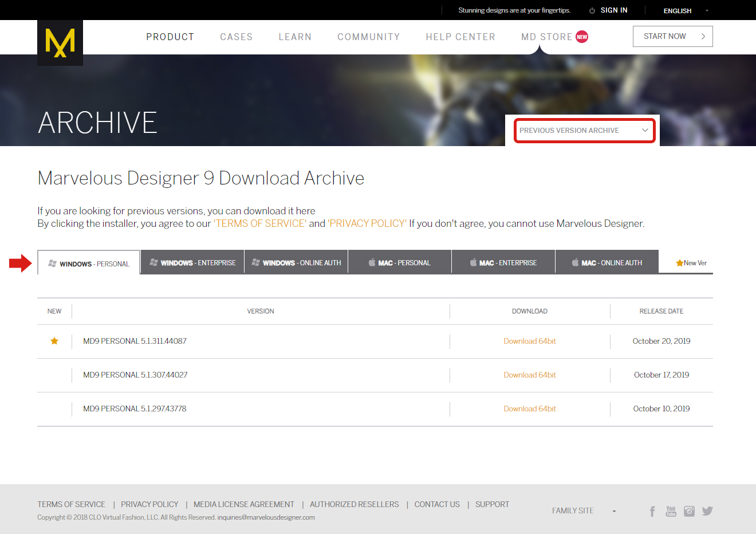
Task: Open the 'TERMS OF SERVICE' text link
Action: click(x=260, y=223)
